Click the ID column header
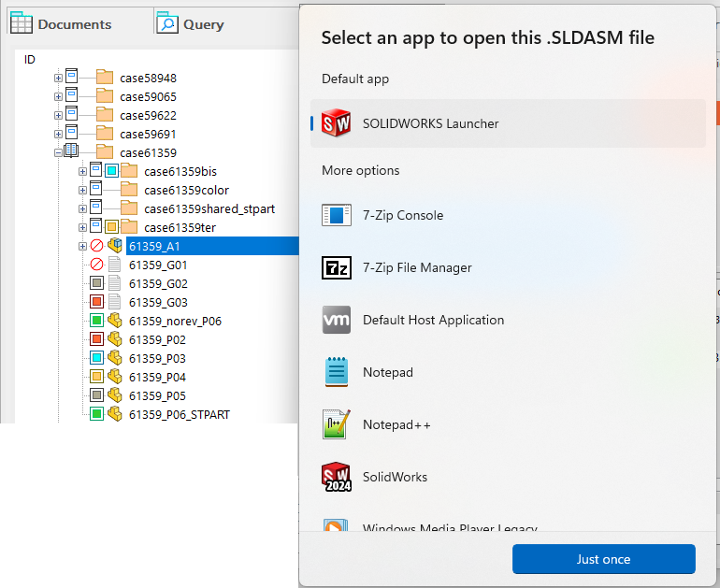This screenshot has width=720, height=588. [x=29, y=59]
